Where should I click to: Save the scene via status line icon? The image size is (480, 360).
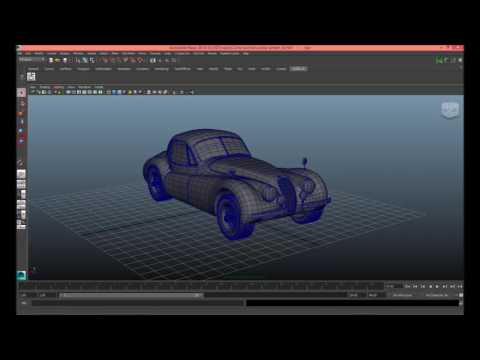tap(65, 60)
